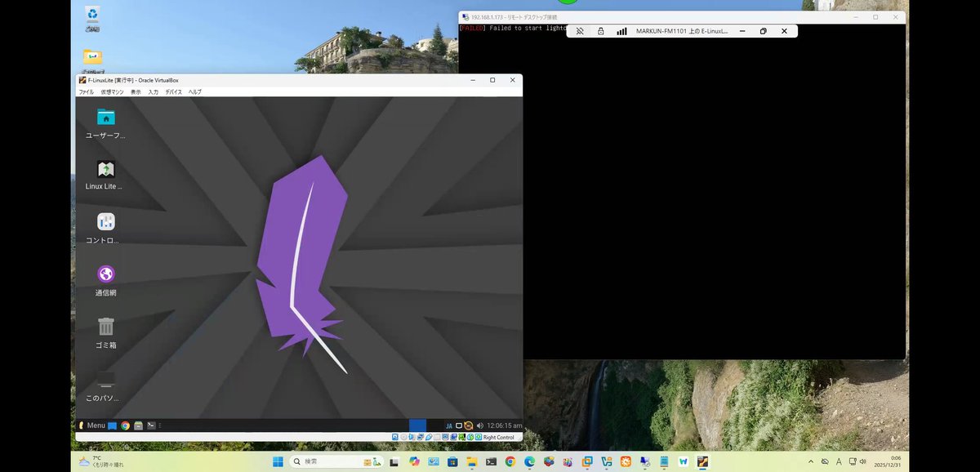This screenshot has width=980, height=472.
Task: Expand the hidden system tray icons
Action: [811, 461]
